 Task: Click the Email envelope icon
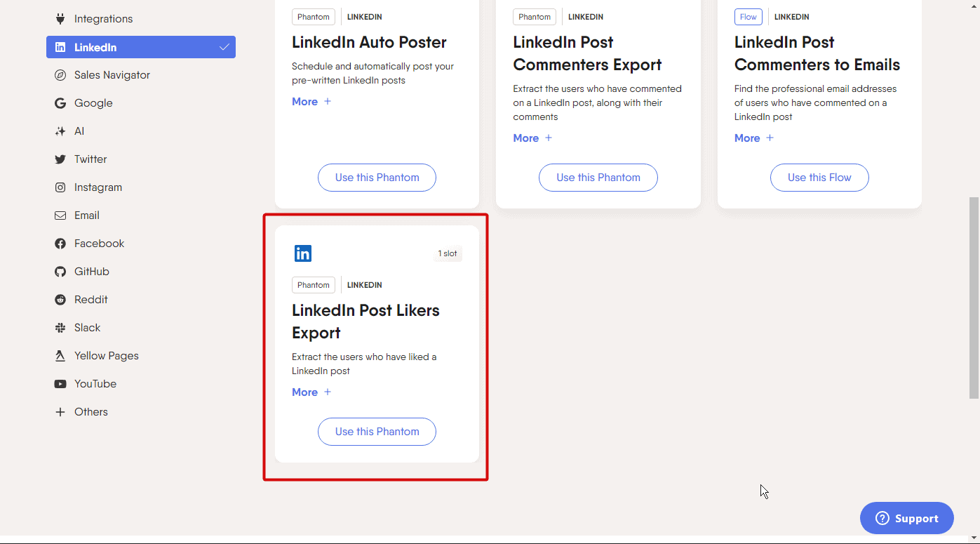(x=60, y=215)
